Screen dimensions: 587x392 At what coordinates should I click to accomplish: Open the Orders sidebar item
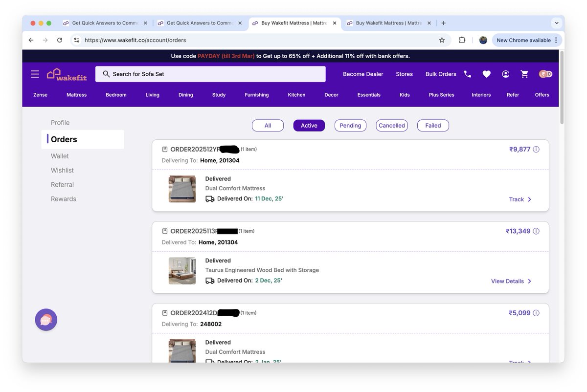coord(82,139)
